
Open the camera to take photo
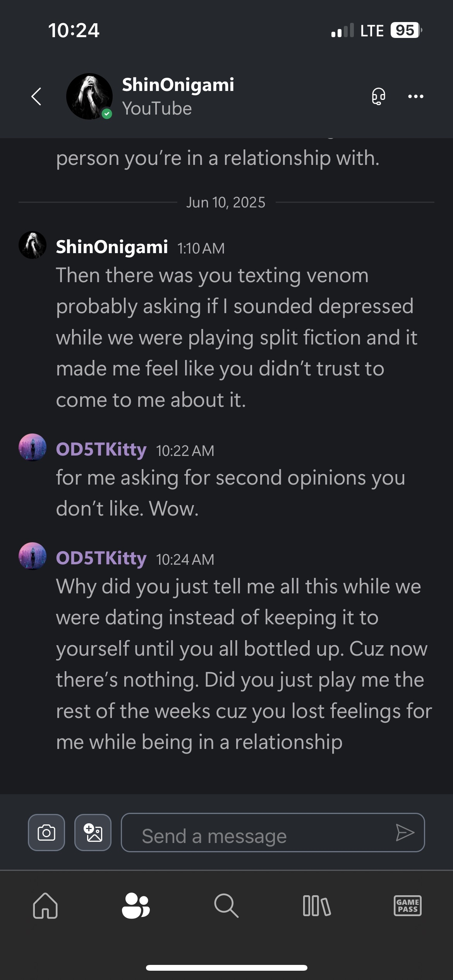click(x=46, y=832)
